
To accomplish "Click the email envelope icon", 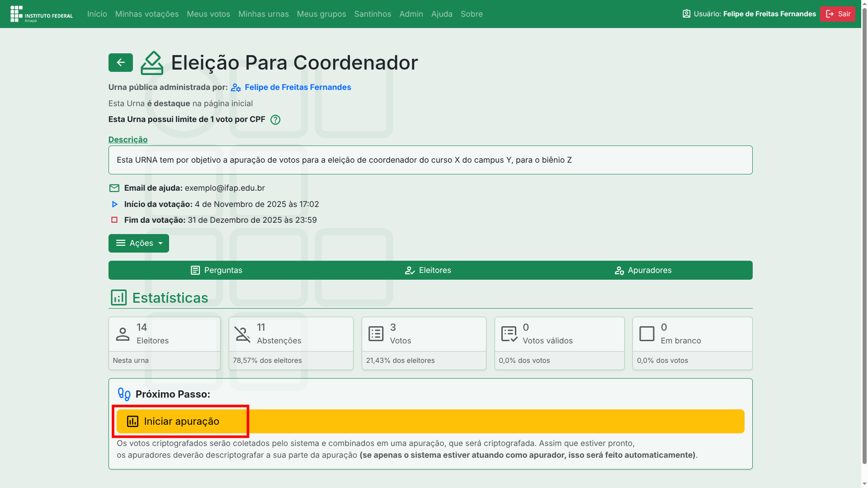I will 114,188.
